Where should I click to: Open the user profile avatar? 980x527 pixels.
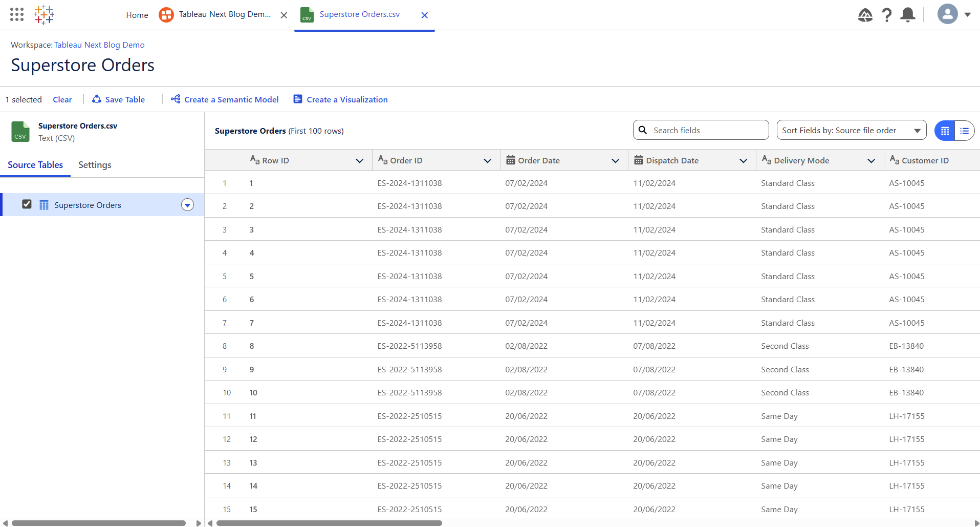coord(948,14)
